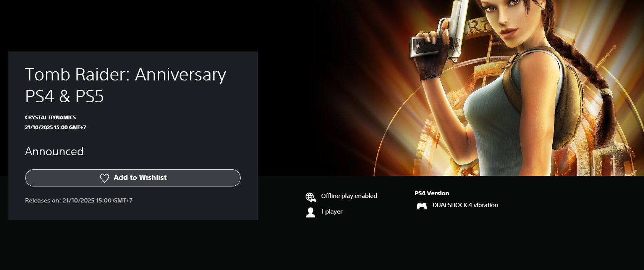Click the DUALSHOCK 4 vibration label
Screen dimensions: 644x270
tap(465, 205)
